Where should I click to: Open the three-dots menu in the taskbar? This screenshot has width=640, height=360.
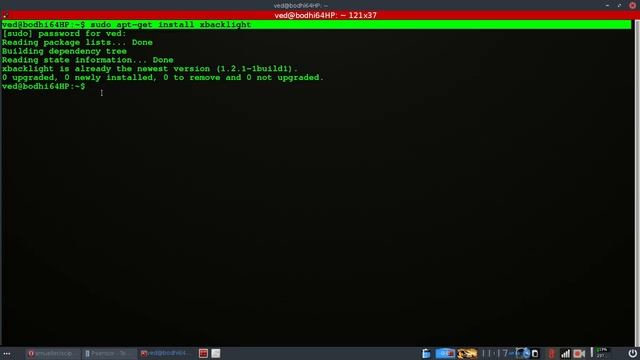coord(7,353)
